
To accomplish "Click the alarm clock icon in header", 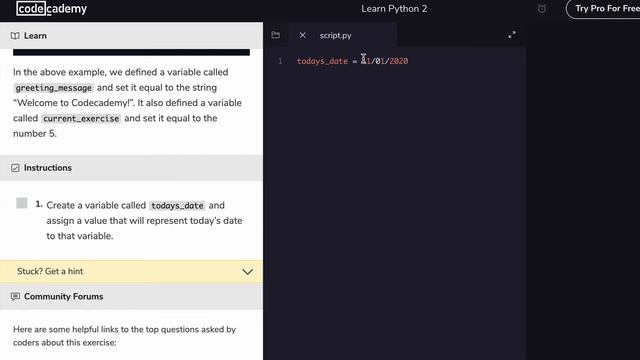I will (x=542, y=9).
